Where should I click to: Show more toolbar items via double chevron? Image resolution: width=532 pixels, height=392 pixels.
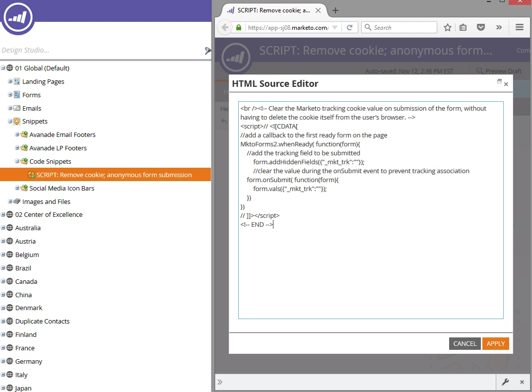[x=499, y=27]
